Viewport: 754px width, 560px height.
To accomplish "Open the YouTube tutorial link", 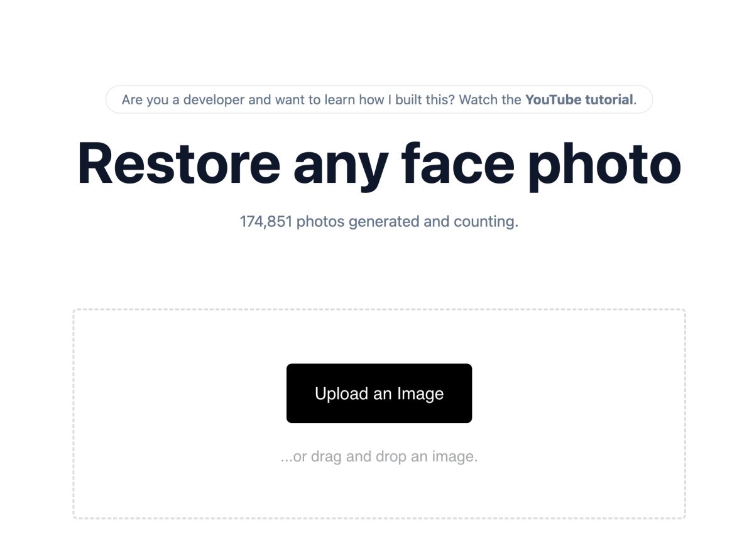I will (x=579, y=99).
